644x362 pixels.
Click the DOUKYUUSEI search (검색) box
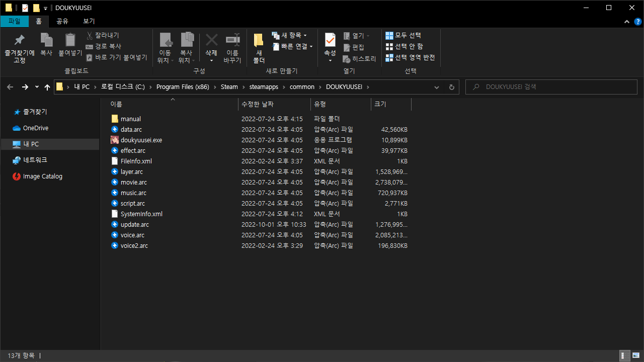coord(552,87)
